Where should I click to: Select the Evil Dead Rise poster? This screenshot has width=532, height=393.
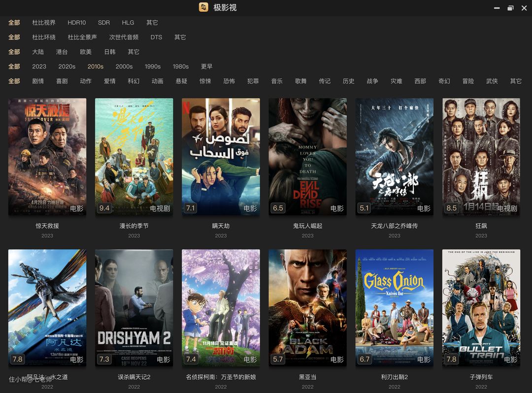(x=307, y=156)
